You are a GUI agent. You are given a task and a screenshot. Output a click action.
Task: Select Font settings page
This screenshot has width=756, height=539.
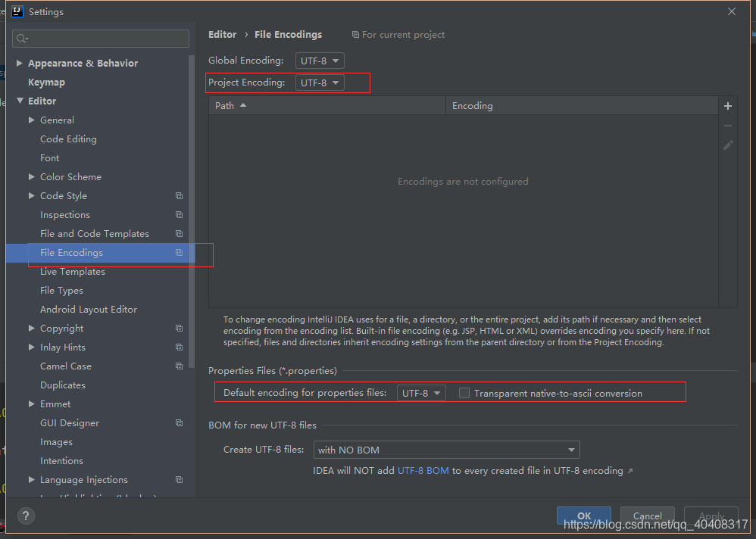pos(50,158)
